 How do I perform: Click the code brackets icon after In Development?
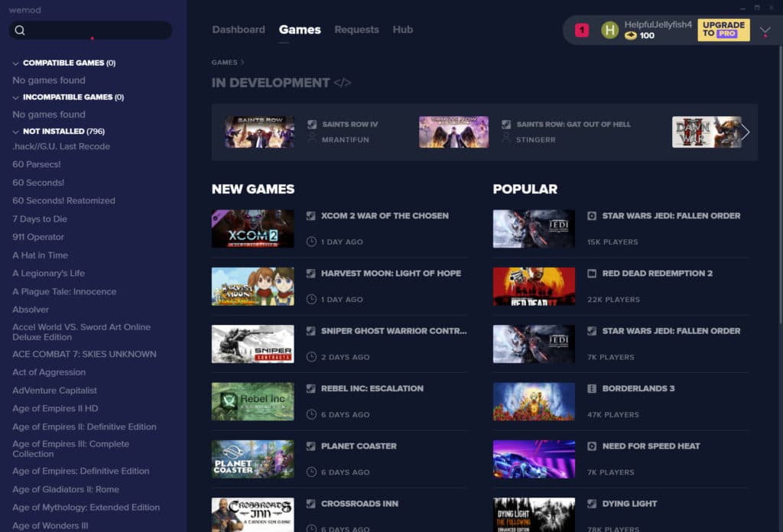click(342, 83)
